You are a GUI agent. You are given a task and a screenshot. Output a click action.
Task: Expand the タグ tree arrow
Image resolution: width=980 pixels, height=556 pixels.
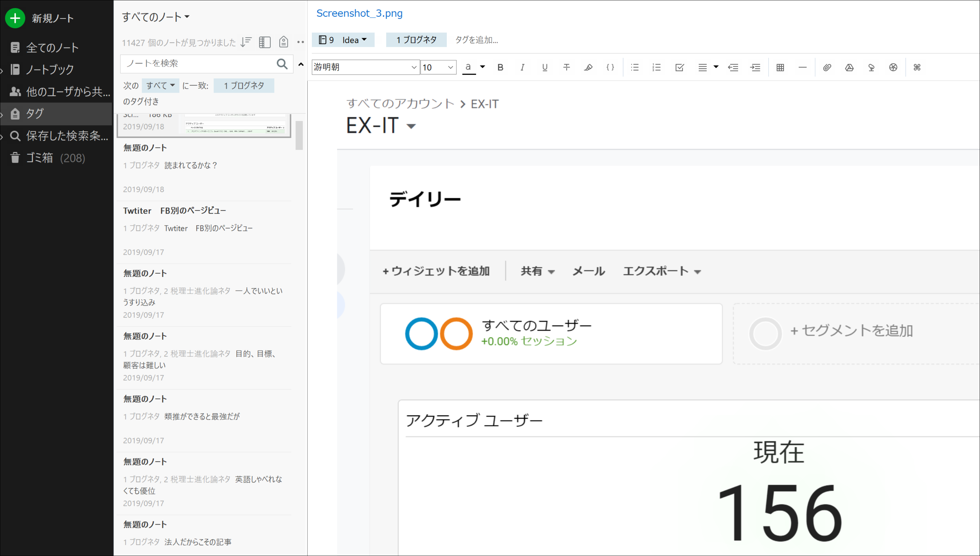click(2, 114)
